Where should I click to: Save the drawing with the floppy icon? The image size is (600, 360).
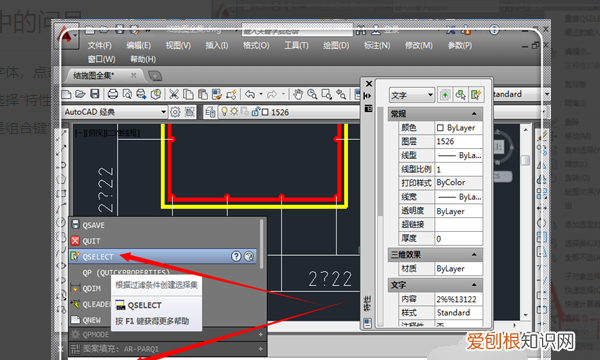[x=95, y=94]
